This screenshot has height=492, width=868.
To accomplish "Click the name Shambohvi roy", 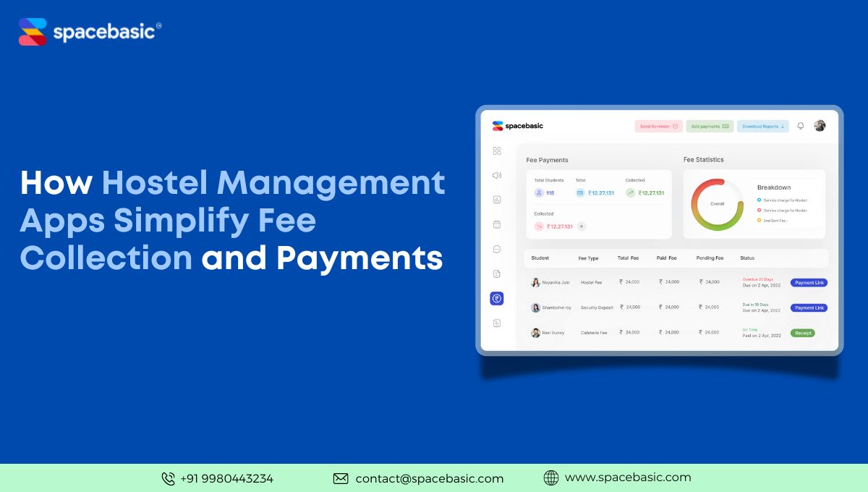I will pyautogui.click(x=556, y=307).
